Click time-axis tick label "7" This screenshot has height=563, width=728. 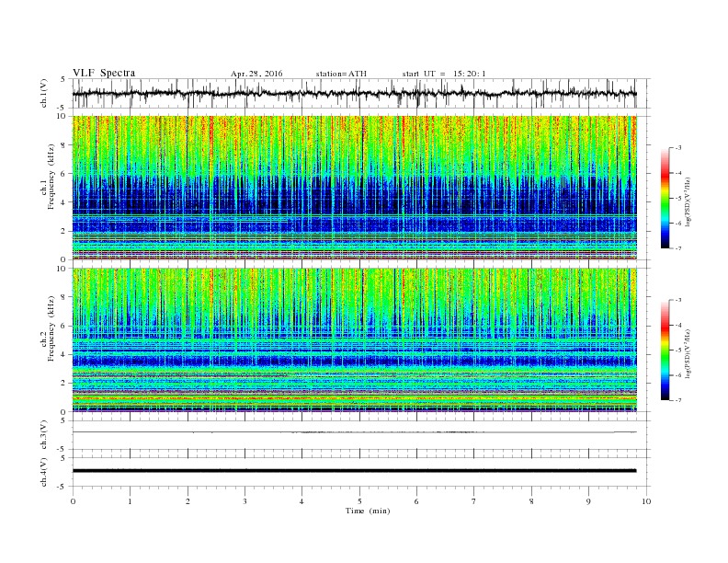(x=474, y=501)
